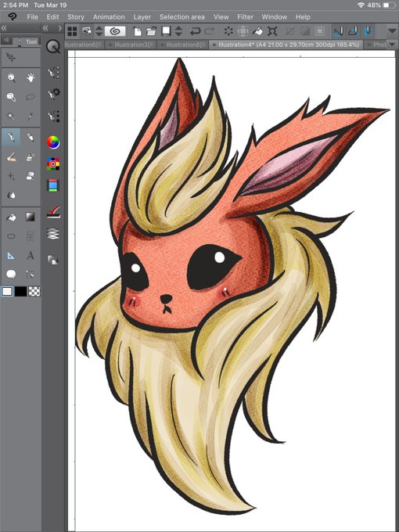Open the red checkmark palette icon

53,212
